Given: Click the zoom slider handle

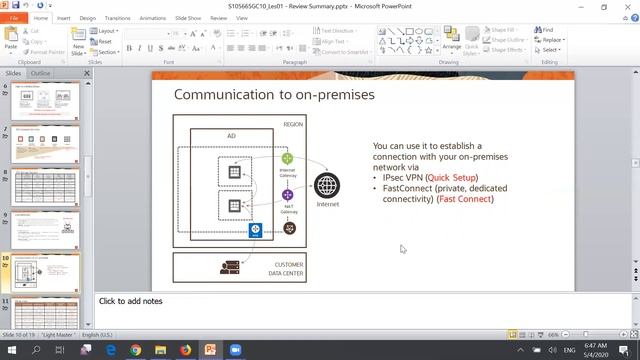Looking at the screenshot, I should coord(585,334).
